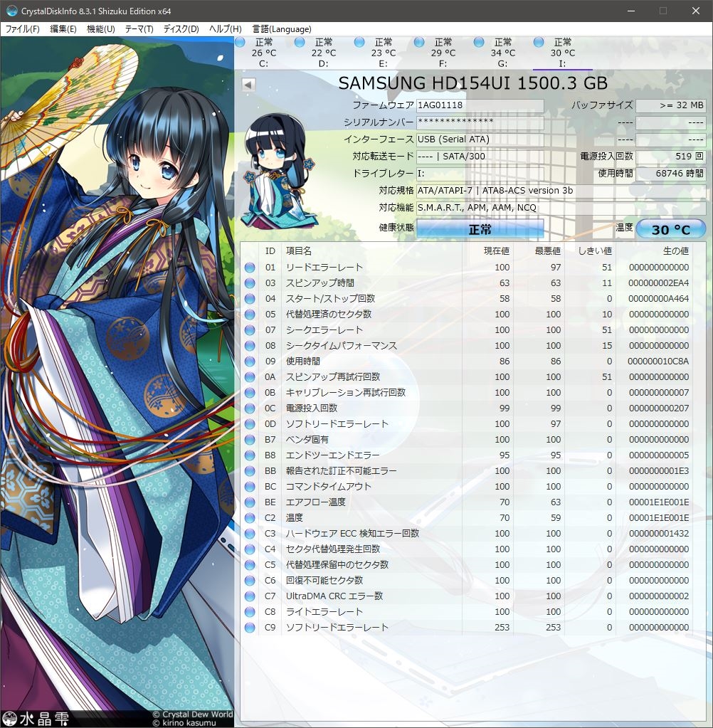Click the status icon for エアフロー温度 row
713x728 pixels.
pos(250,502)
